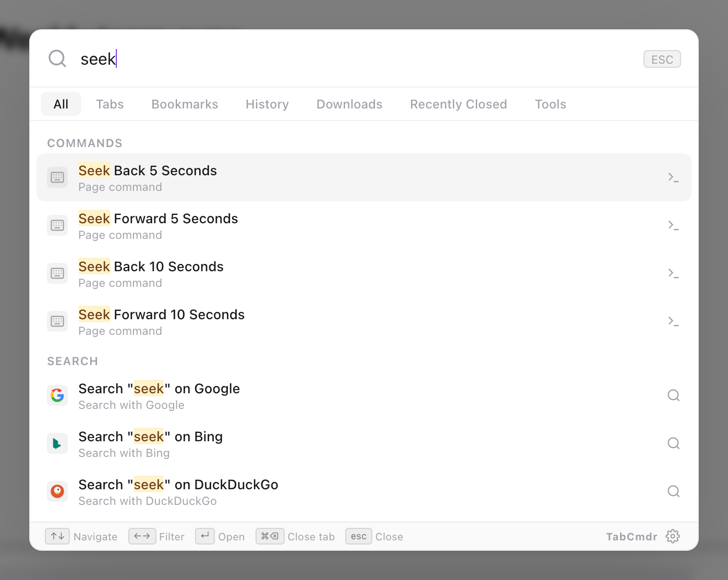Click the keyboard icon for Seek Back 5 Seconds

pos(57,177)
